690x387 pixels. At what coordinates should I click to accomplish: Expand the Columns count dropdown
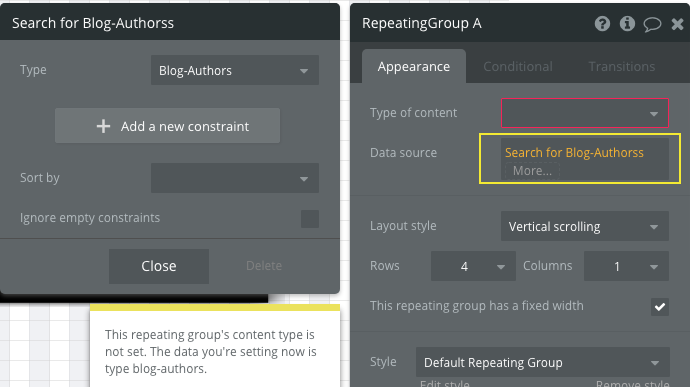pos(626,266)
